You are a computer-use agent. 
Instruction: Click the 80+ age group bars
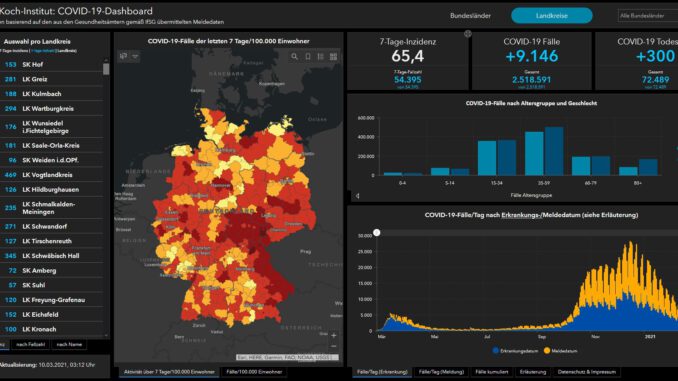638,167
